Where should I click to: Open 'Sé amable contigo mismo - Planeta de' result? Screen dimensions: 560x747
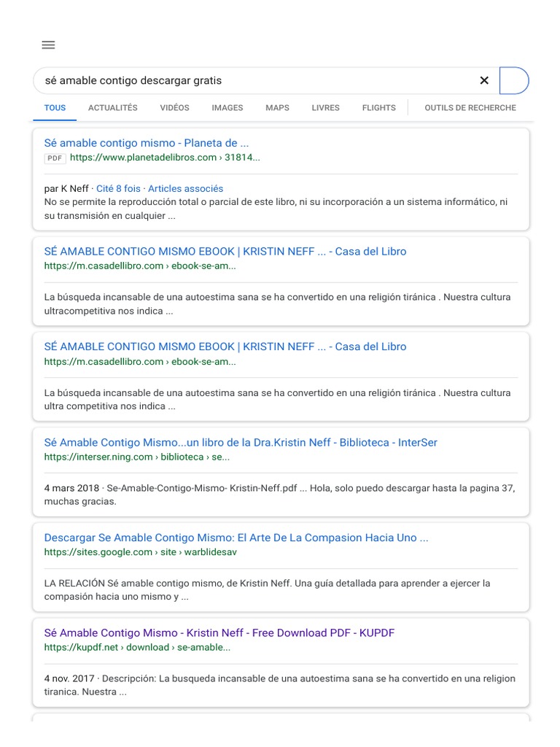(147, 143)
